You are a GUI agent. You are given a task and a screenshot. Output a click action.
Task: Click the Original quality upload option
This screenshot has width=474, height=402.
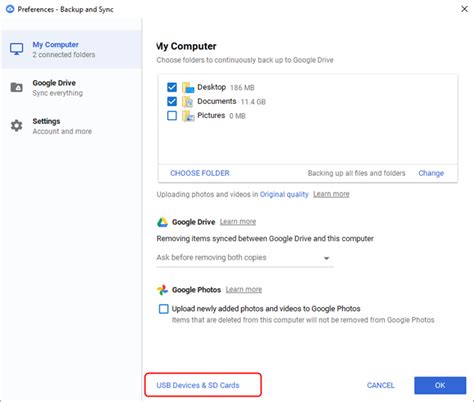click(284, 194)
